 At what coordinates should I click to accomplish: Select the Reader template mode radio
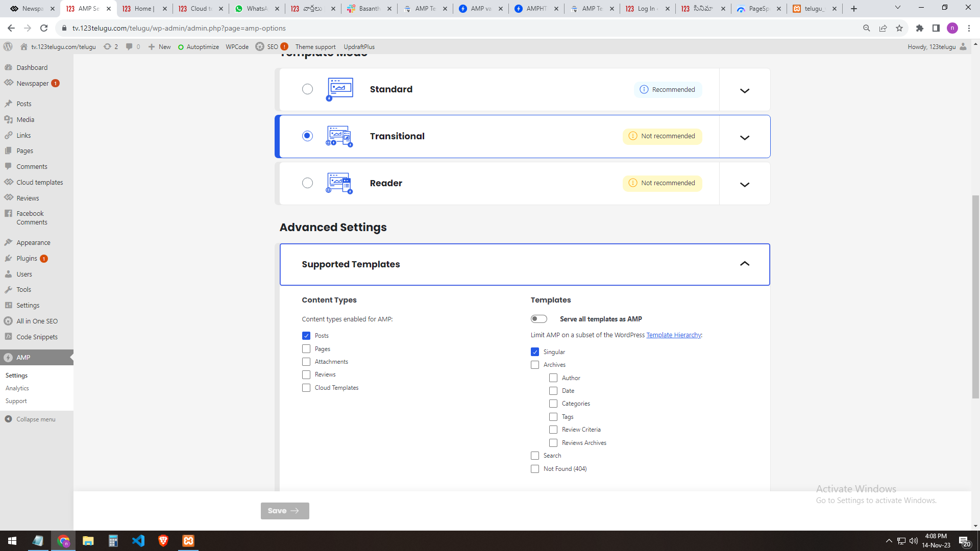(307, 183)
